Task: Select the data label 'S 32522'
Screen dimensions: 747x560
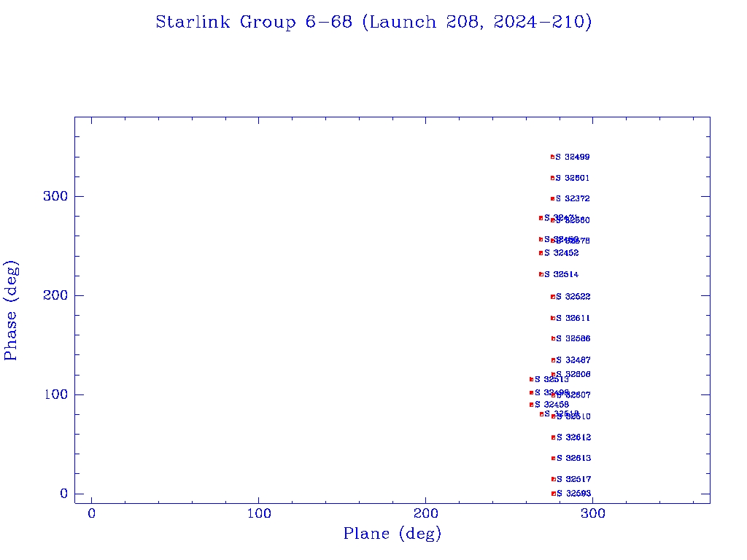Action: point(573,297)
